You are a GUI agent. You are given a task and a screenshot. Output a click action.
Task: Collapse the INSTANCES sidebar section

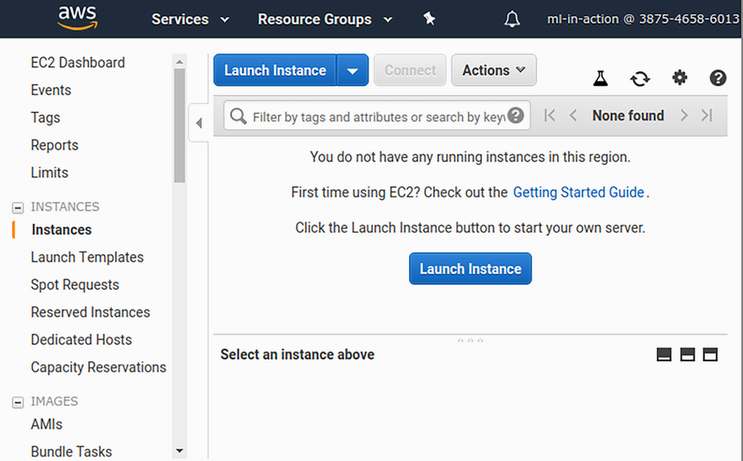point(17,207)
